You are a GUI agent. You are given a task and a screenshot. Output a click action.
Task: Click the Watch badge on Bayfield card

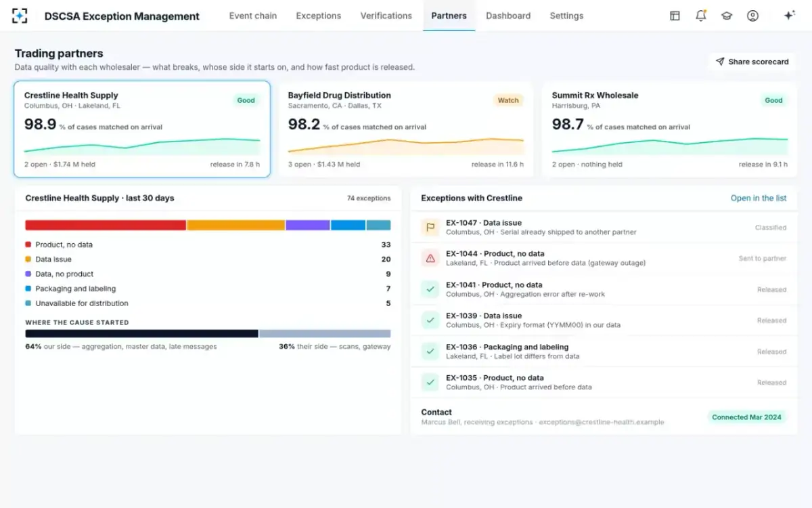(x=508, y=100)
